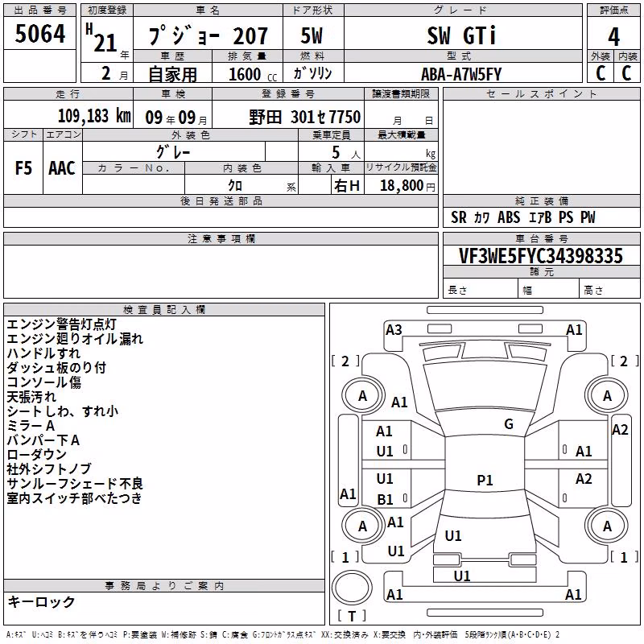Select the rear-right wheel circle marked A
Viewport: 644px width, 644px height.
coord(607,526)
